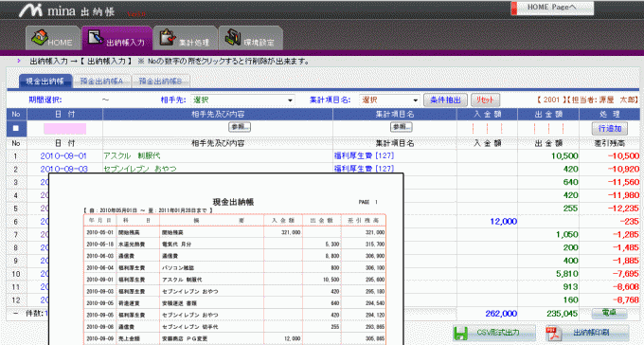The width and height of the screenshot is (644, 345).
Task: Open the 相手先 dropdown
Action: coord(242,100)
